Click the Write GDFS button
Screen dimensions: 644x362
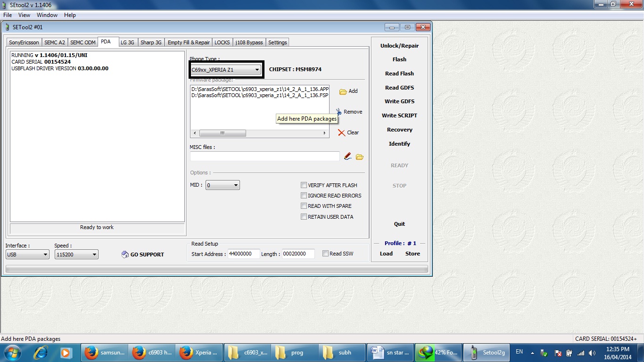pyautogui.click(x=399, y=101)
